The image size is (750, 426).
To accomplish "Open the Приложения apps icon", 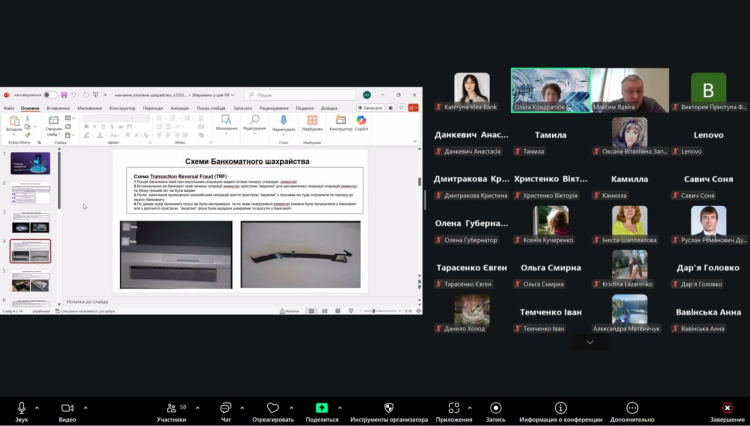I will pos(453,408).
